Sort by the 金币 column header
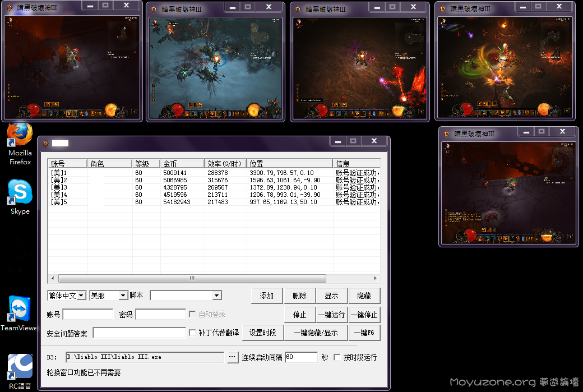Viewport: 583px width, 392px height. pyautogui.click(x=182, y=164)
